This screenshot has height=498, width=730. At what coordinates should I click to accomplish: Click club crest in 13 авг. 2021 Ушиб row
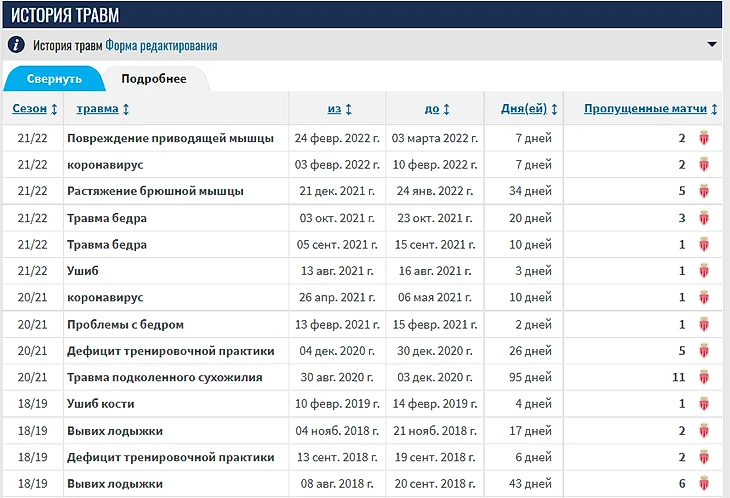coord(703,271)
